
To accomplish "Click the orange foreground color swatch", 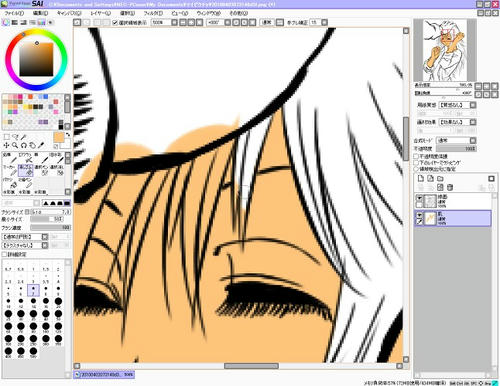I will 59,137.
